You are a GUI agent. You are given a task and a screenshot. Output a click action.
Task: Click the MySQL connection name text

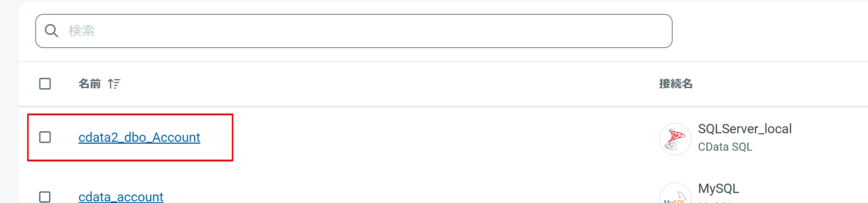(x=718, y=189)
